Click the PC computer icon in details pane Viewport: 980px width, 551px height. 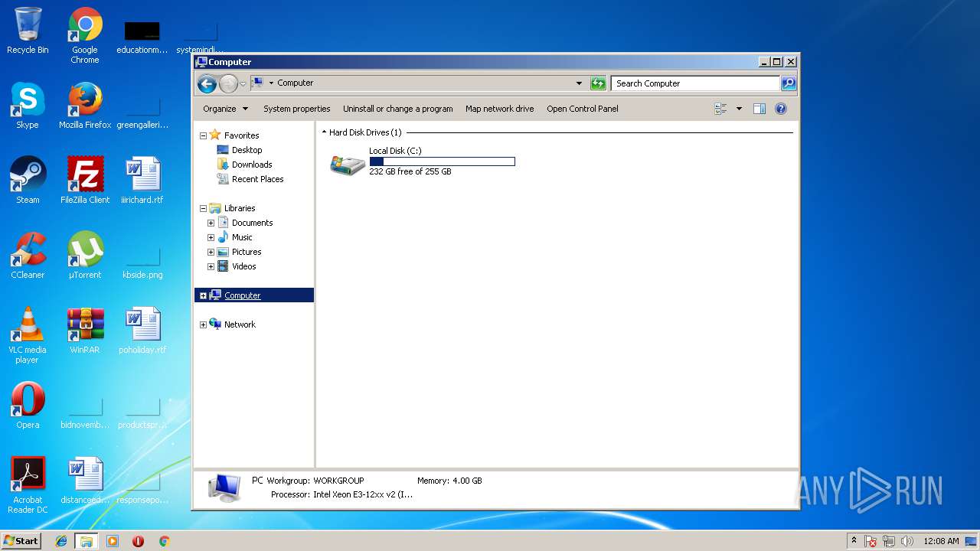[x=225, y=487]
